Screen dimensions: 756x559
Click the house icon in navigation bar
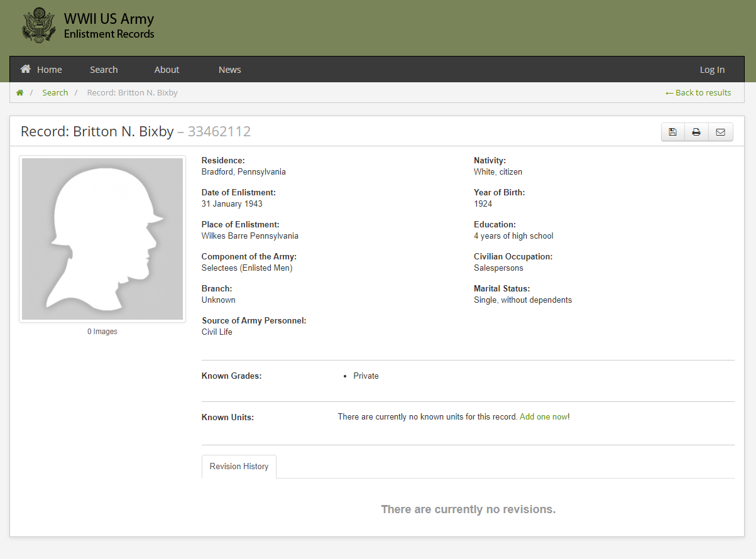26,69
